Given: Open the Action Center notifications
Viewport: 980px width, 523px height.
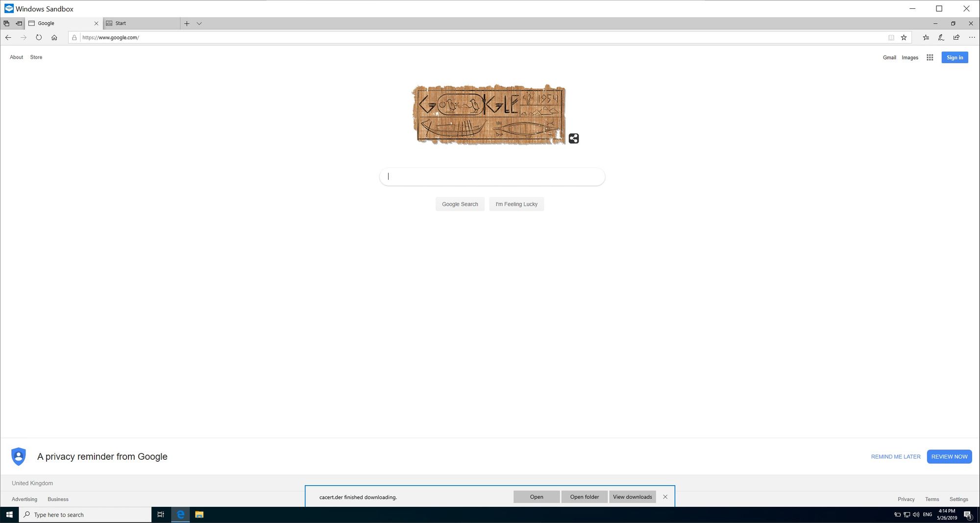Looking at the screenshot, I should click(x=968, y=515).
